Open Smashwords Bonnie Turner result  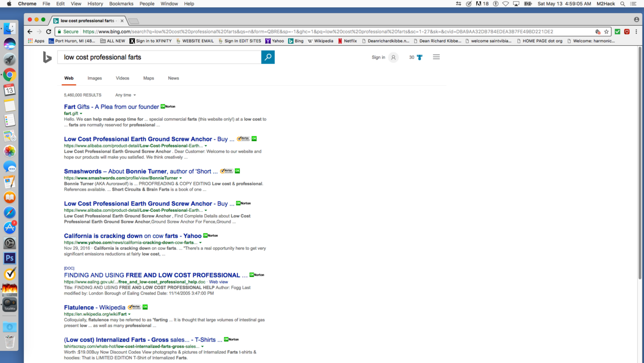pos(141,171)
